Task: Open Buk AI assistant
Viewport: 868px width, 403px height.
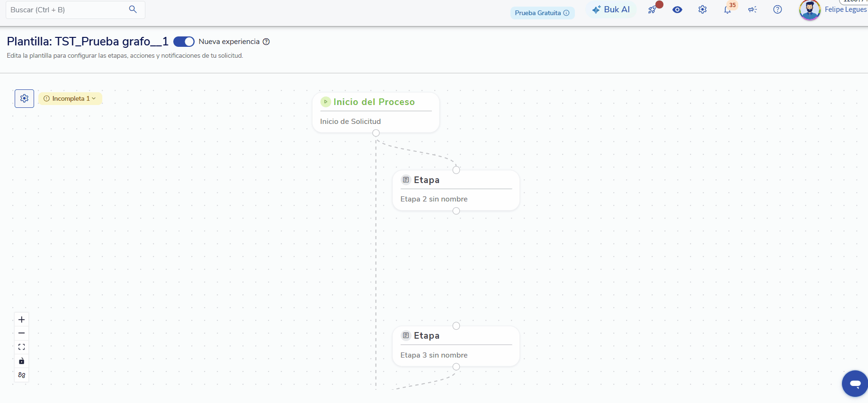Action: (x=611, y=9)
